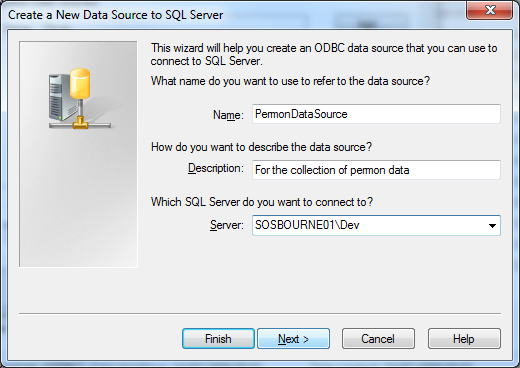
Task: Click the 'How do you want to describe' text
Action: pyautogui.click(x=261, y=147)
